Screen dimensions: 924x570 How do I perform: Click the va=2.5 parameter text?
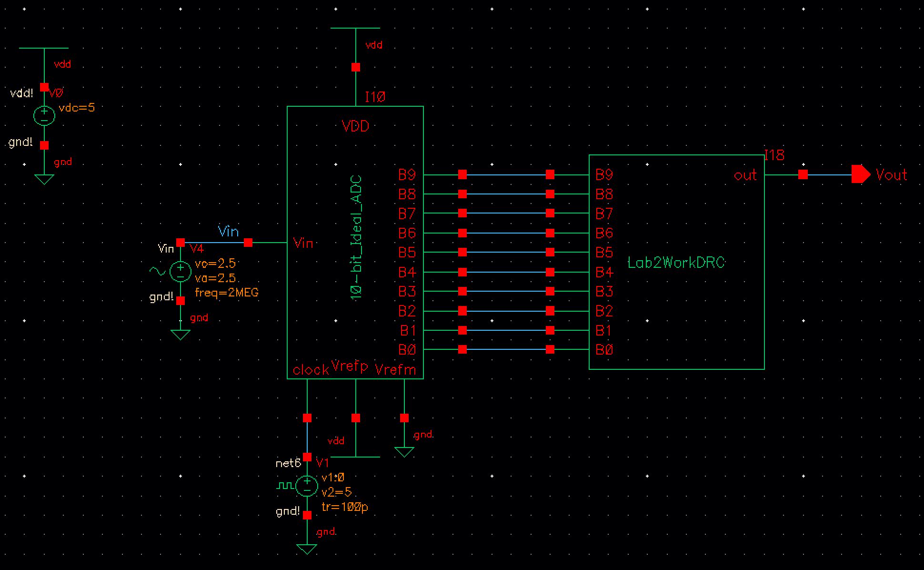(x=215, y=278)
